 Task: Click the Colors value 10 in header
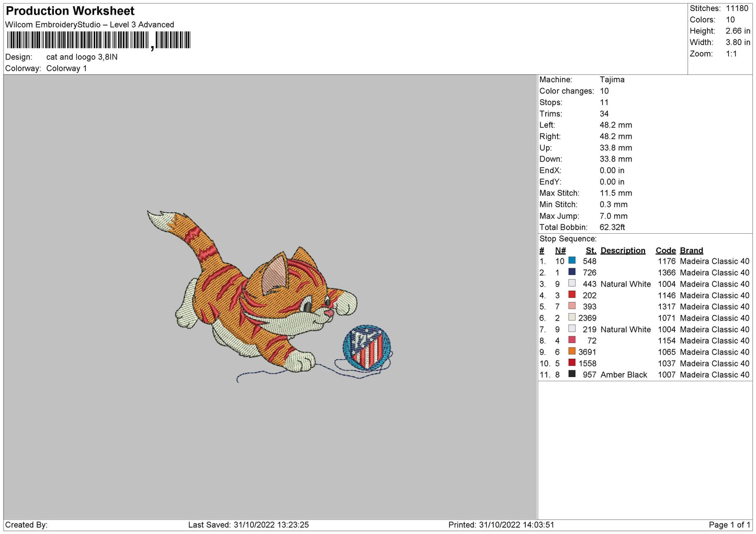point(730,20)
